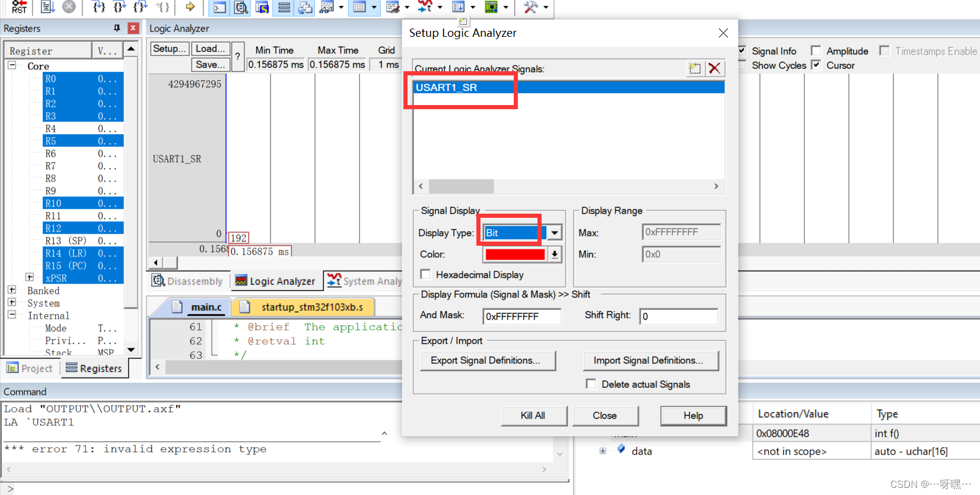Viewport: 980px width, 495px height.
Task: Click the Run toolbar icon
Action: (47, 7)
